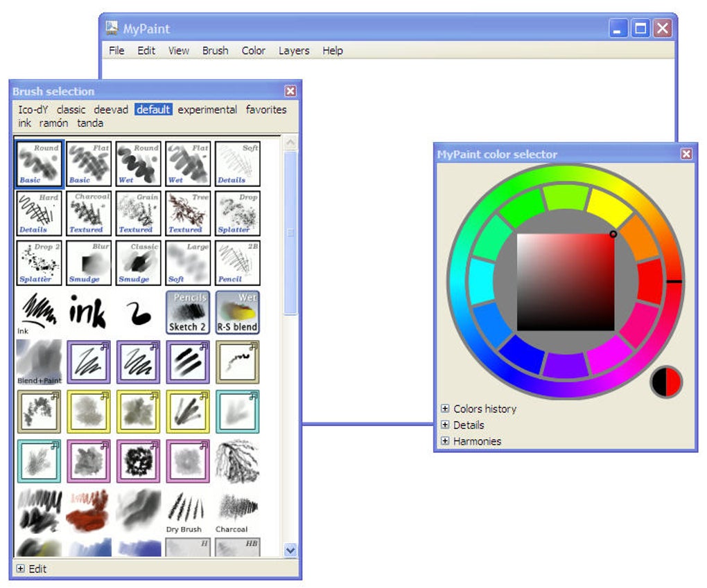Open the Color menu
Viewport: 707px width, 588px height.
[254, 51]
